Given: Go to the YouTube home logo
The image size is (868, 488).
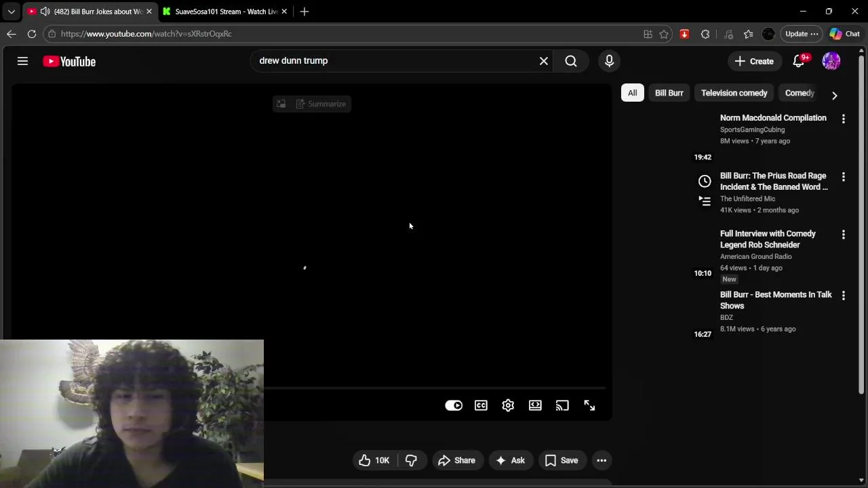Looking at the screenshot, I should point(69,62).
